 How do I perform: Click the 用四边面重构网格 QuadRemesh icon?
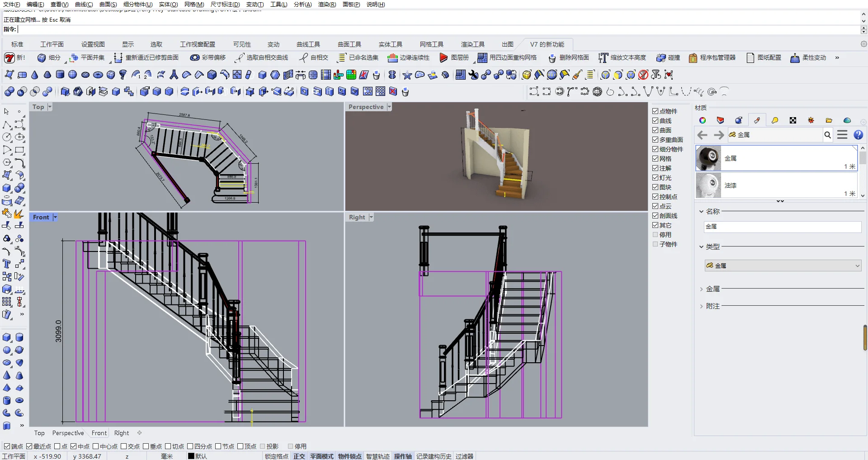pyautogui.click(x=482, y=58)
